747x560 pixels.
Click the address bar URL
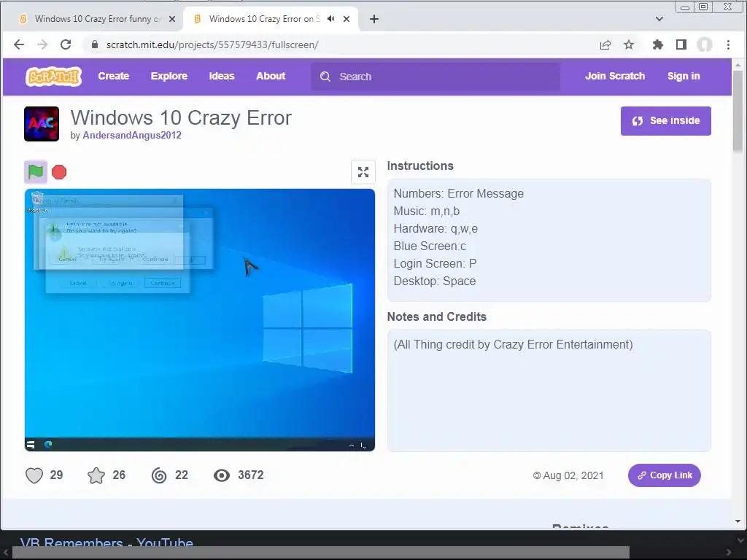(x=212, y=44)
